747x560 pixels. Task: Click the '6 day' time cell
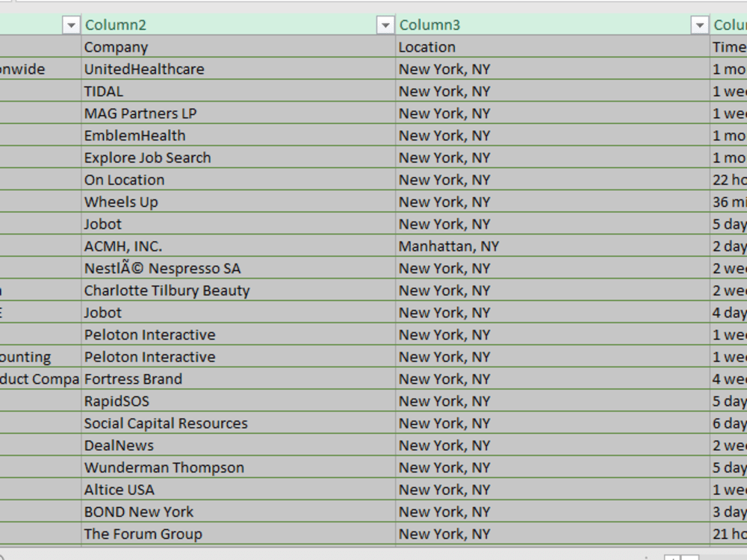tap(729, 423)
